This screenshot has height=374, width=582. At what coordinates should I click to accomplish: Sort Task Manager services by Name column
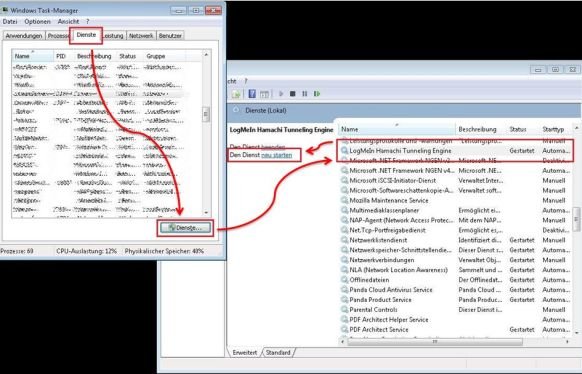[33, 56]
